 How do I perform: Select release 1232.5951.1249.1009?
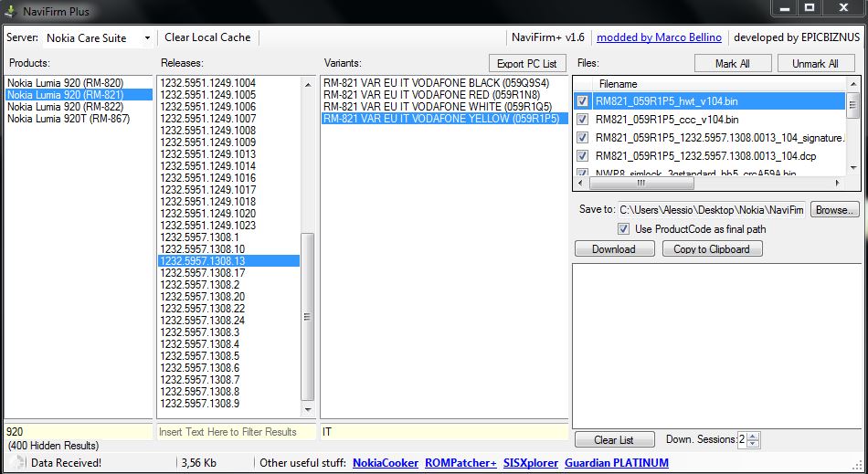pos(228,142)
